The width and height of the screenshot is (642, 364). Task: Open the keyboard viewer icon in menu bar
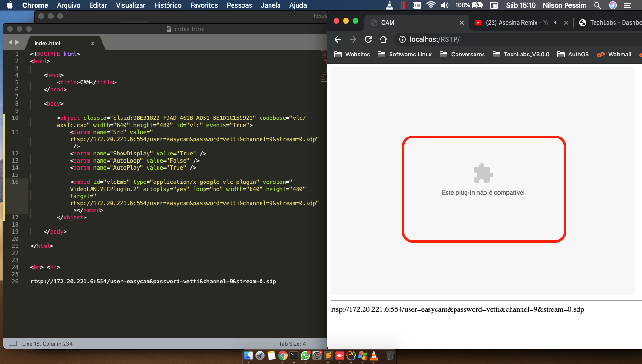[494, 5]
